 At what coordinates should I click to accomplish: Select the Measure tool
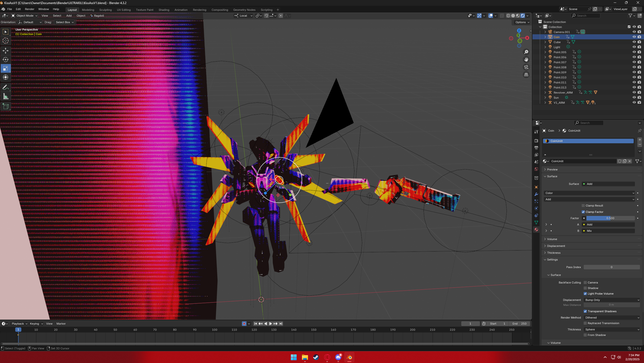tap(6, 96)
